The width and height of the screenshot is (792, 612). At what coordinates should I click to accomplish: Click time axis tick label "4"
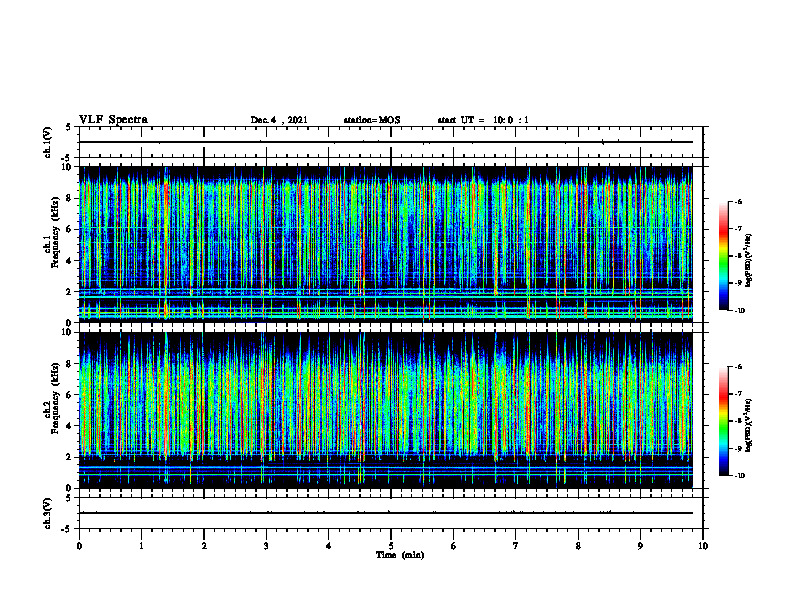coord(329,546)
